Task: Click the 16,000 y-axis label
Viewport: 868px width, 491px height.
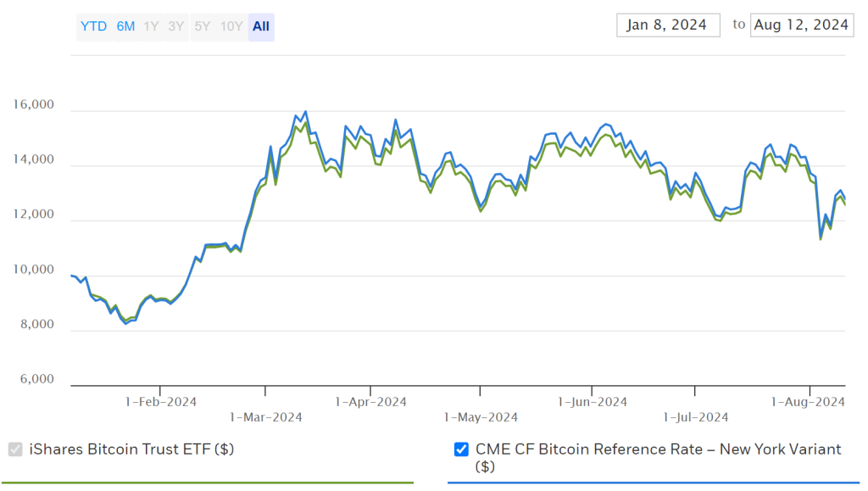Action: tap(35, 104)
